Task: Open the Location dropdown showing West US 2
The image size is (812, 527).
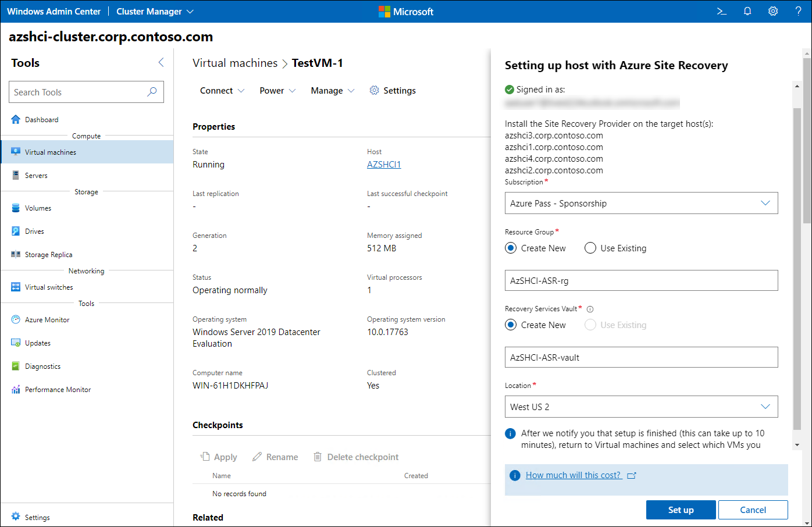Action: click(x=641, y=407)
